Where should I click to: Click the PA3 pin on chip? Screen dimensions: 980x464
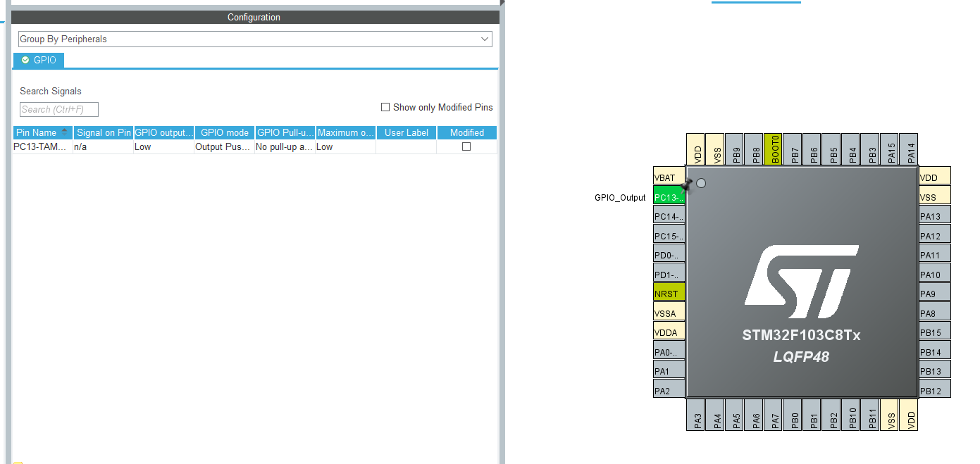696,415
